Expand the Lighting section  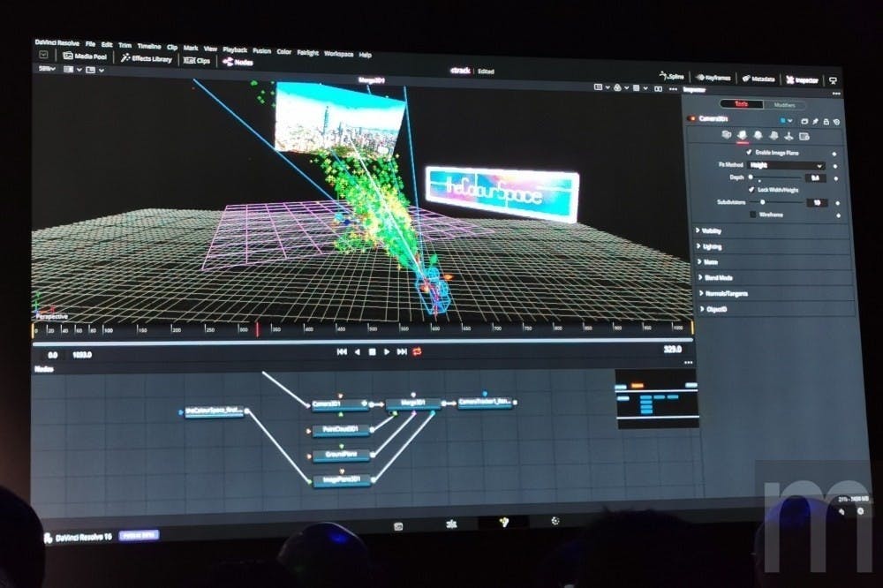pyautogui.click(x=709, y=246)
